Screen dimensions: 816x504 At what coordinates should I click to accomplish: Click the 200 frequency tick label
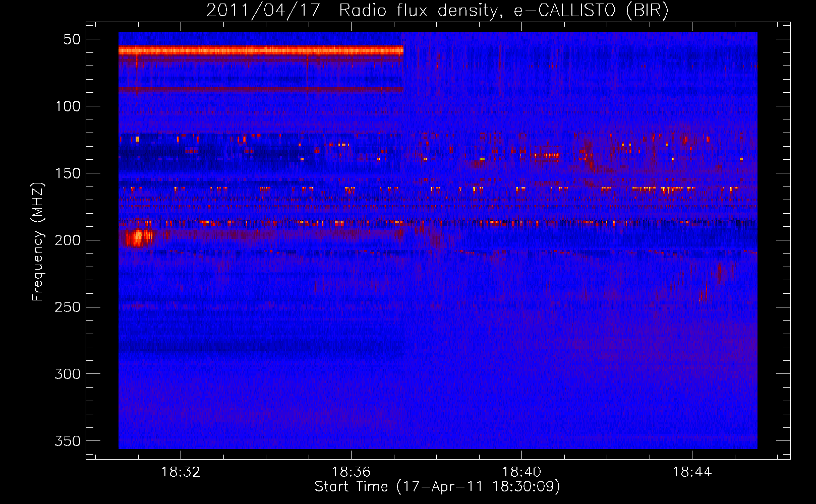[x=68, y=240]
